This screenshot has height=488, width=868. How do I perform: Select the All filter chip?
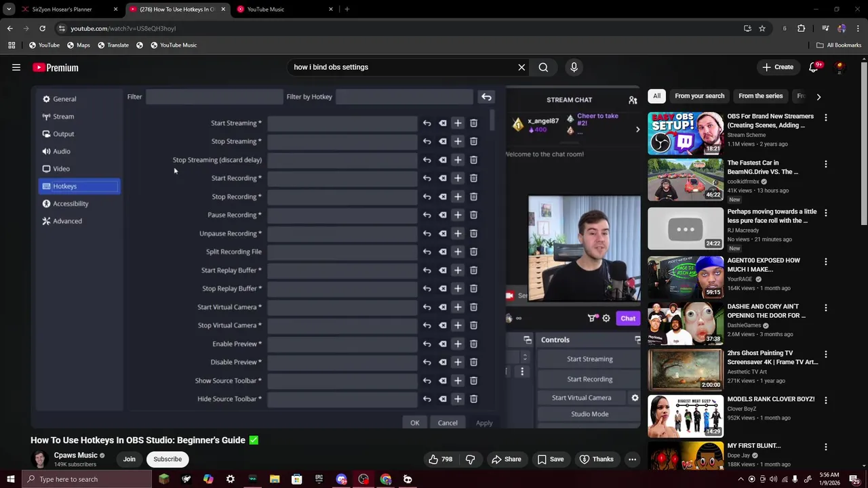[x=656, y=96]
